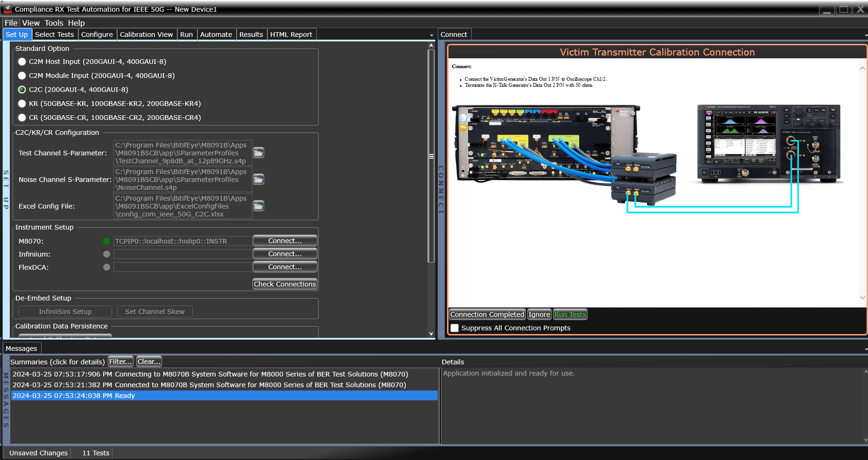Click Connection Completed to proceed

pyautogui.click(x=487, y=314)
